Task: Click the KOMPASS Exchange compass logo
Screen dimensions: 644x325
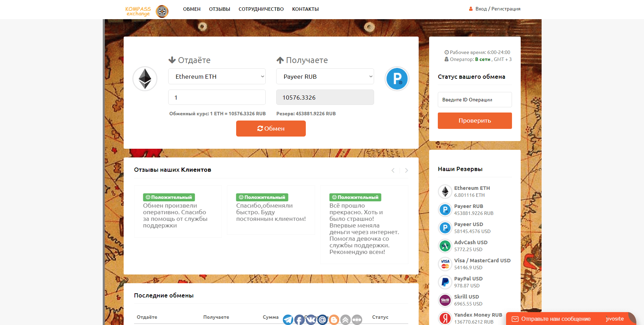Action: [x=162, y=11]
